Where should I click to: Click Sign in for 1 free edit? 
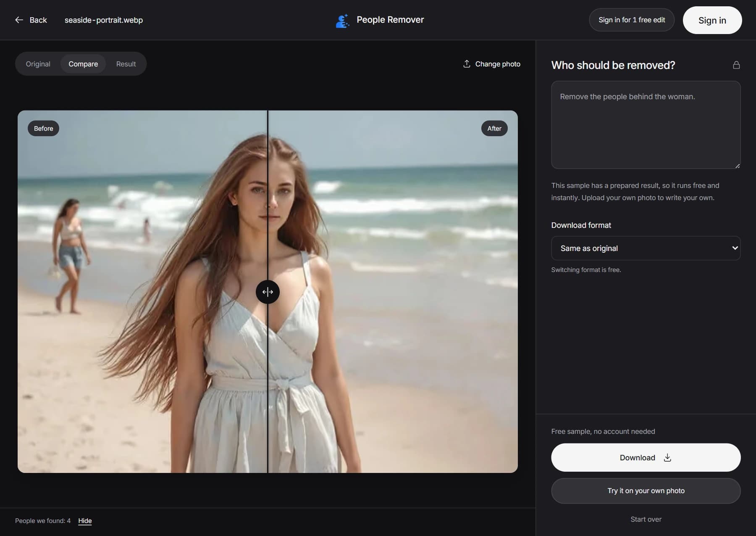[632, 20]
